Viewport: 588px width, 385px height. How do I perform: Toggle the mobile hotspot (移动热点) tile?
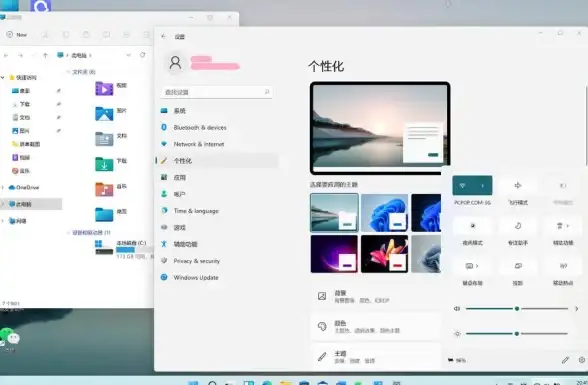563,266
